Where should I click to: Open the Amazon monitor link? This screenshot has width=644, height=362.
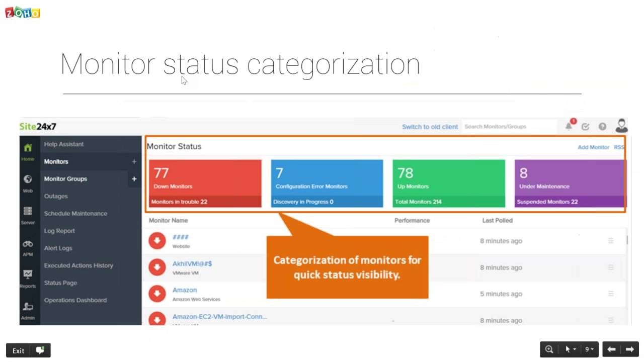coord(185,290)
